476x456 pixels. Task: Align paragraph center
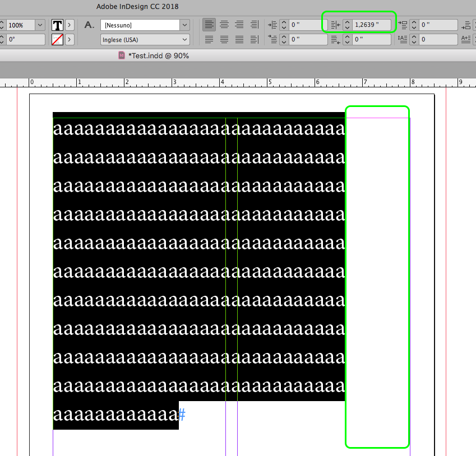pyautogui.click(x=224, y=25)
